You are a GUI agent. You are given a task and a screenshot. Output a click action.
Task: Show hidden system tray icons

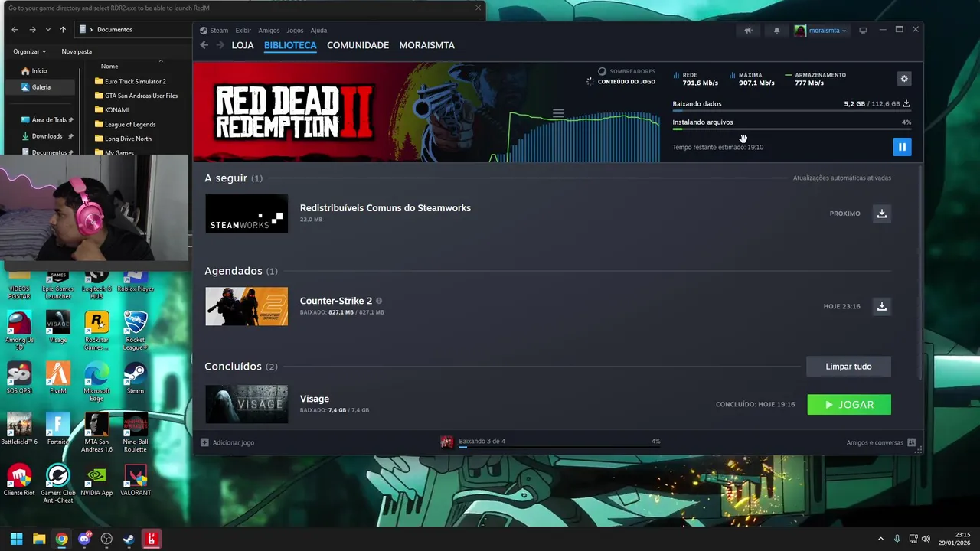coord(880,539)
